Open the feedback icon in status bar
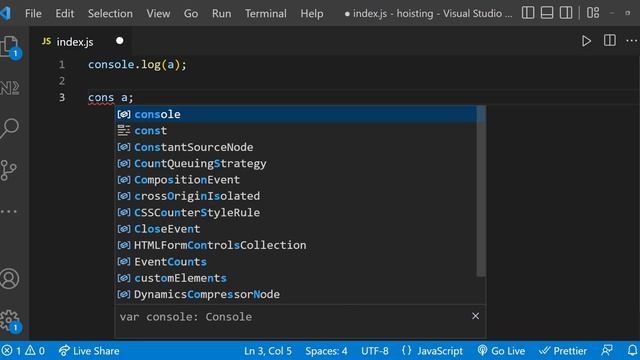The image size is (640, 360). pyautogui.click(x=607, y=350)
